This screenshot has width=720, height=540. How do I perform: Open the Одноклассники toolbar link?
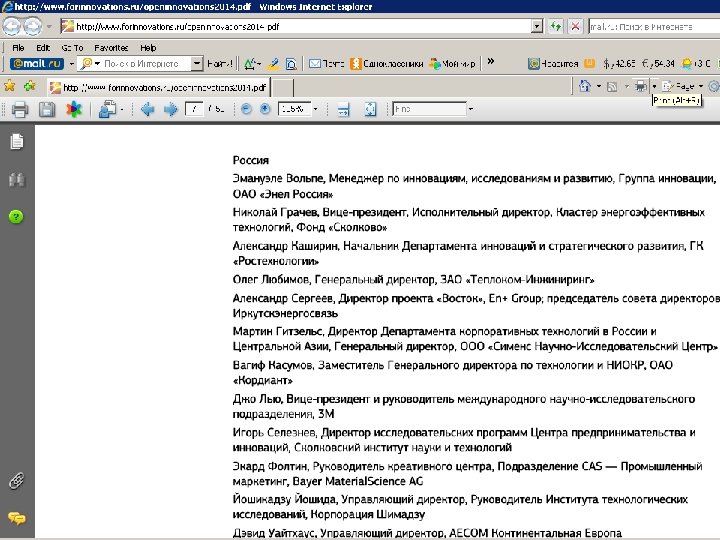tap(387, 63)
